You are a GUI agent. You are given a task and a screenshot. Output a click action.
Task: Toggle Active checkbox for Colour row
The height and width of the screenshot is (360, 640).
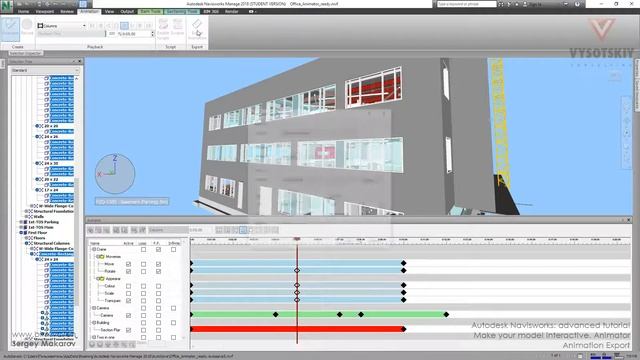point(129,286)
